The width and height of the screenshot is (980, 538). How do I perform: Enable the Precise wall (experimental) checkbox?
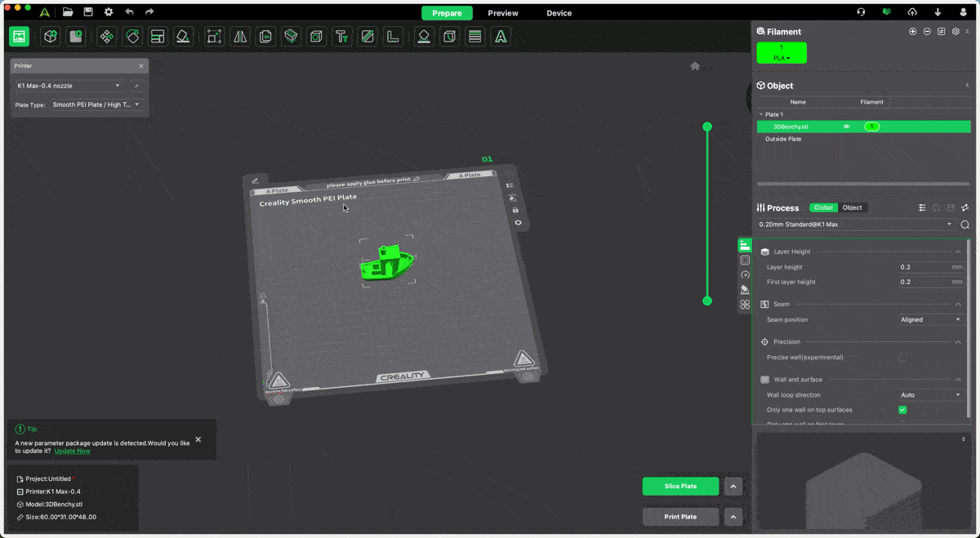pyautogui.click(x=902, y=358)
